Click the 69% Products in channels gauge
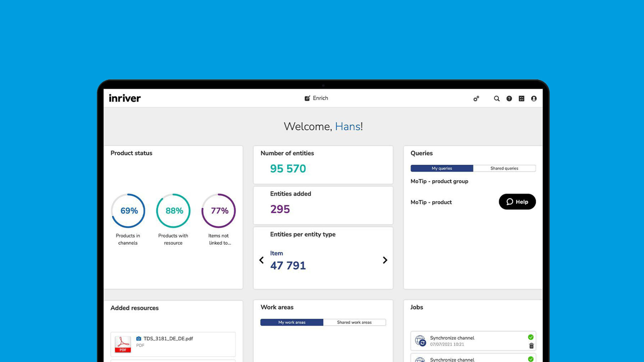 click(x=128, y=211)
